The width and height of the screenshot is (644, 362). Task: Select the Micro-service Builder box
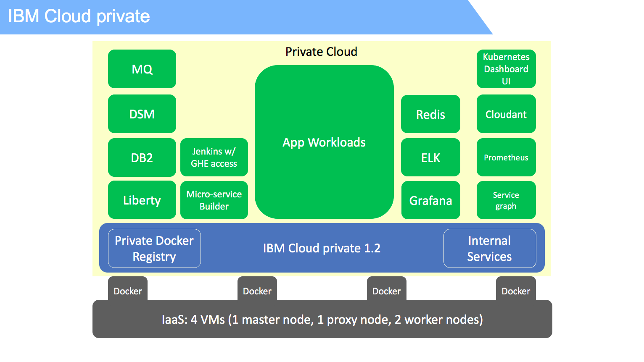pyautogui.click(x=214, y=200)
